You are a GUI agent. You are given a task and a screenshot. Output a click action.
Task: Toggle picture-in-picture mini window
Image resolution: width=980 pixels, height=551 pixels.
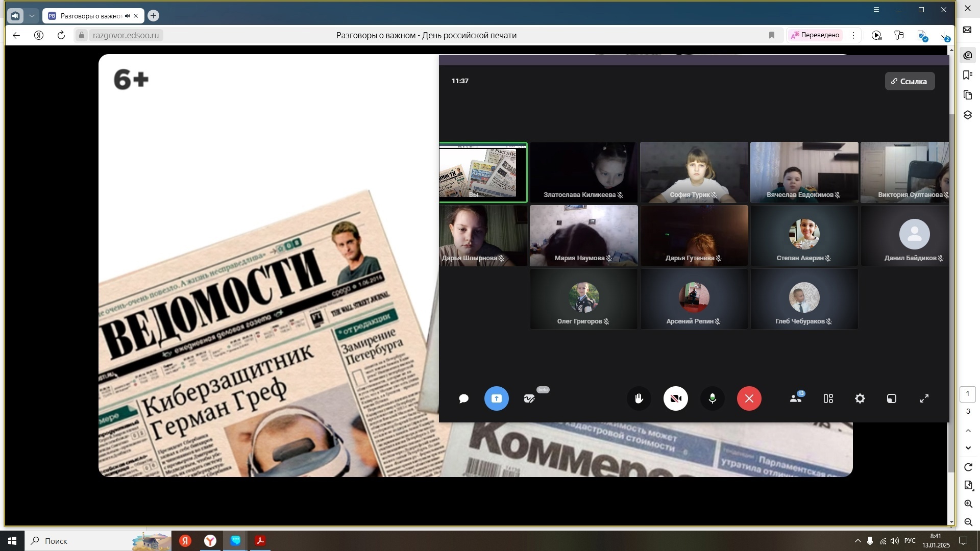[892, 398]
